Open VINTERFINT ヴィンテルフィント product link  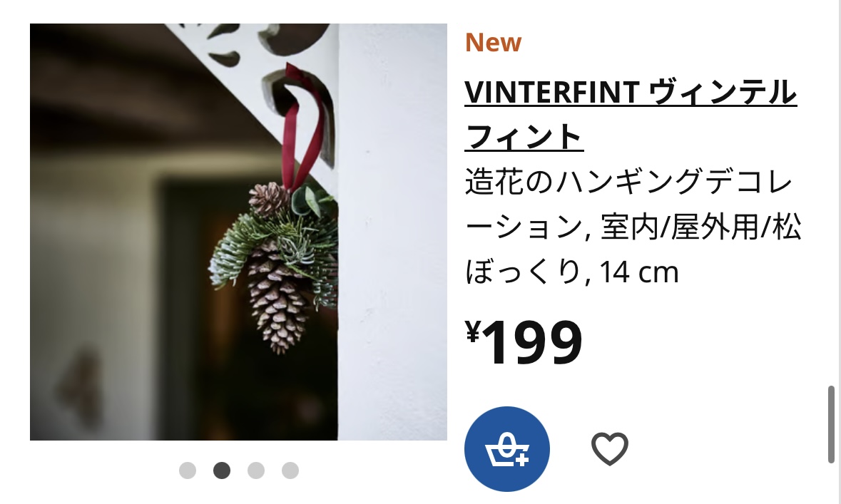[631, 114]
